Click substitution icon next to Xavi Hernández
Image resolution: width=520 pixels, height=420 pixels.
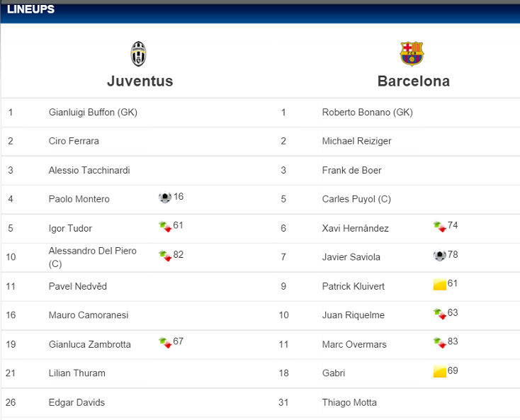click(x=439, y=227)
